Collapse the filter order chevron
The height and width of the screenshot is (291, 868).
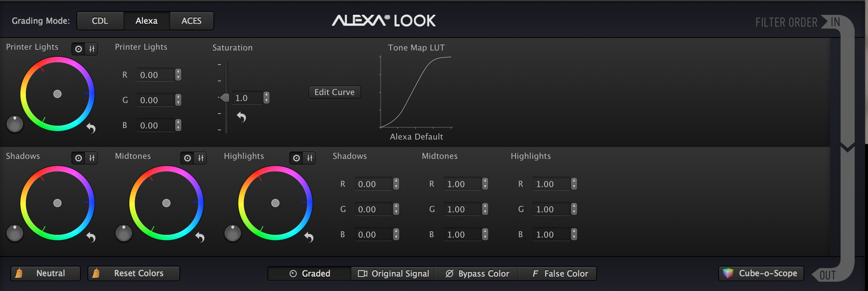tap(848, 147)
